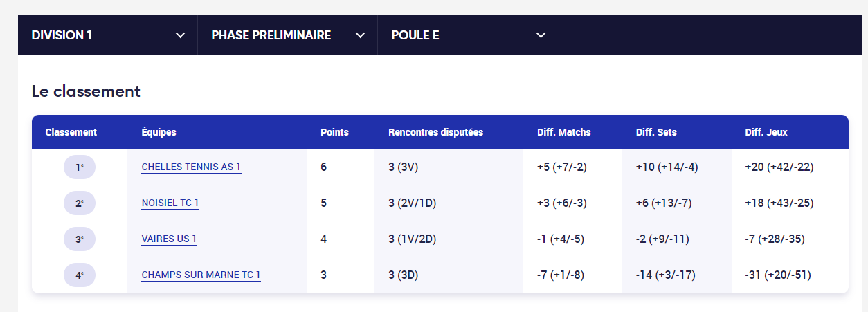Click the 2nd place ranking badge
Screen dimensions: 868x312
80,203
